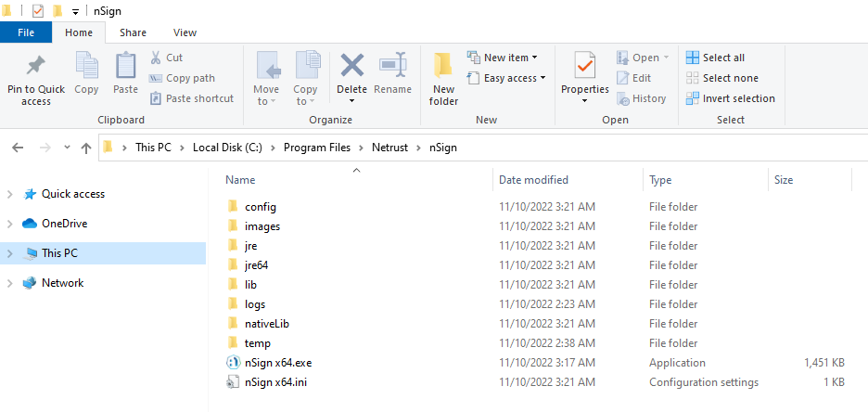Go up one level with the up arrow
Screen dimensions: 868x412
click(86, 148)
